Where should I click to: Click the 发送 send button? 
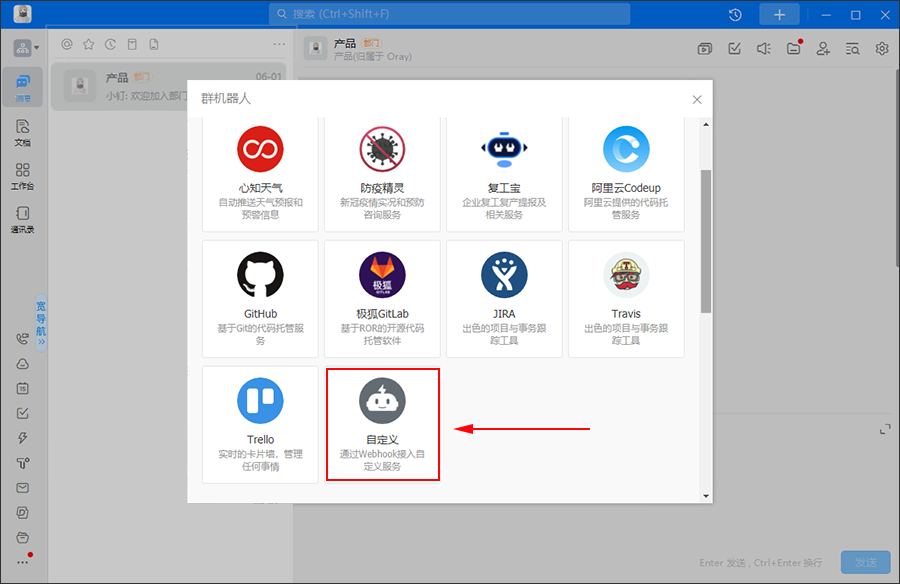866,562
